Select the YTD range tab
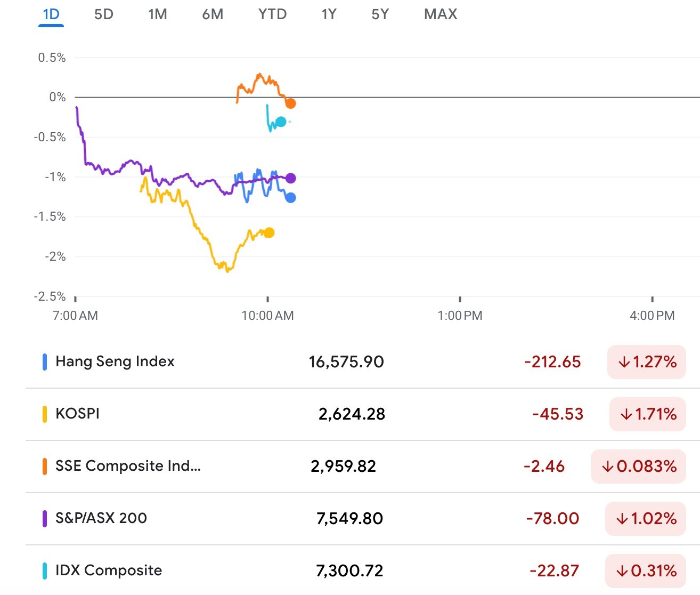 [x=272, y=14]
